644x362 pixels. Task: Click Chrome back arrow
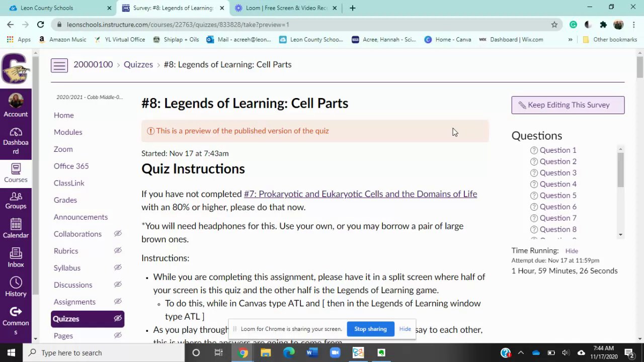click(11, 24)
